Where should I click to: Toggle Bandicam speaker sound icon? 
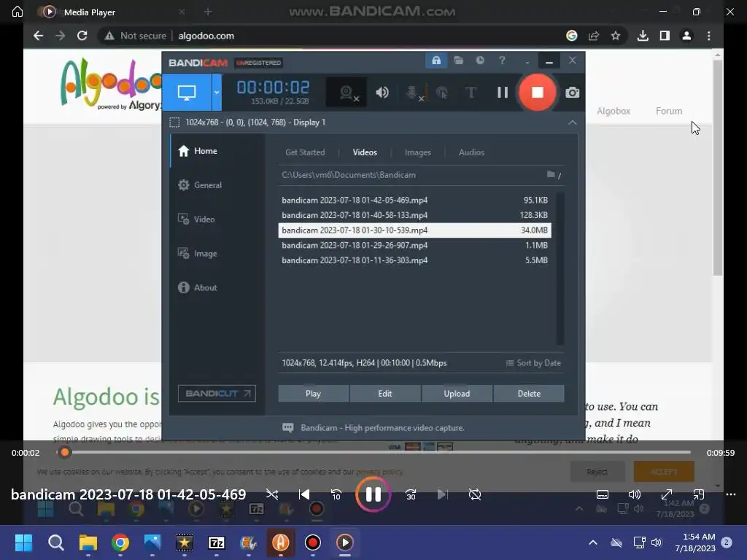(382, 93)
